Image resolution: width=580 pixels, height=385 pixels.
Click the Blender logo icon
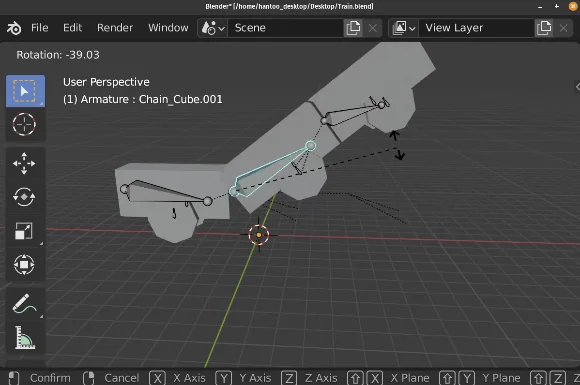pos(14,28)
